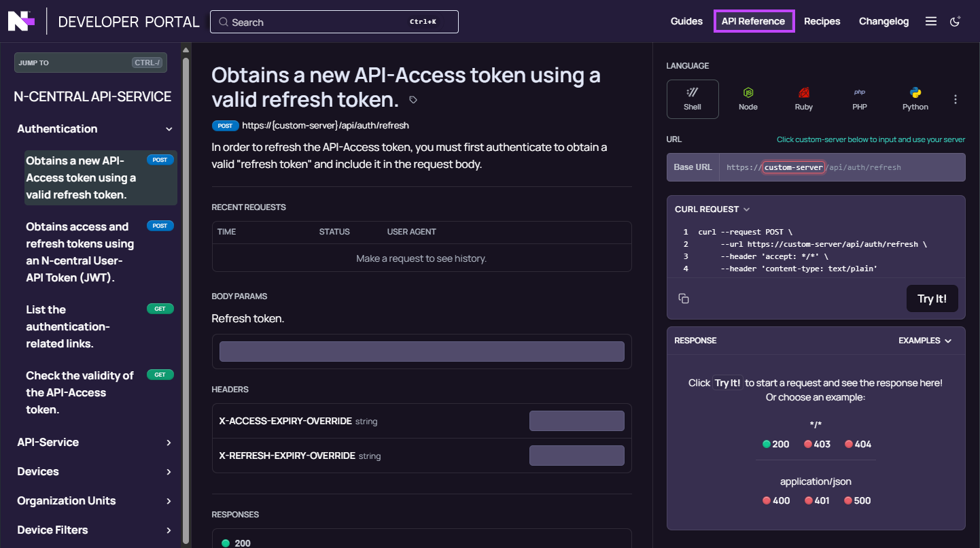Click the TIME column header
Image resolution: width=980 pixels, height=548 pixels.
tap(227, 232)
